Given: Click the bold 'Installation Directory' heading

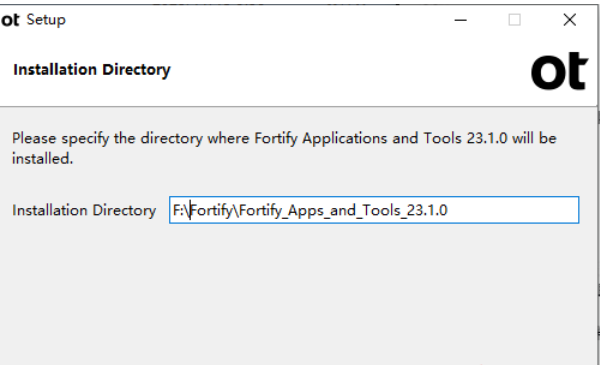Looking at the screenshot, I should [x=92, y=70].
